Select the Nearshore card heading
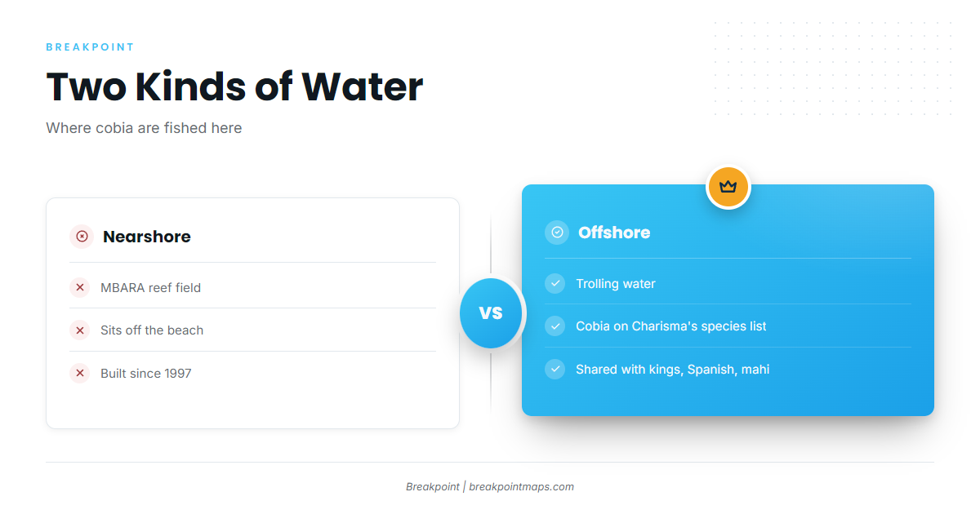This screenshot has height=514, width=980. pos(147,237)
